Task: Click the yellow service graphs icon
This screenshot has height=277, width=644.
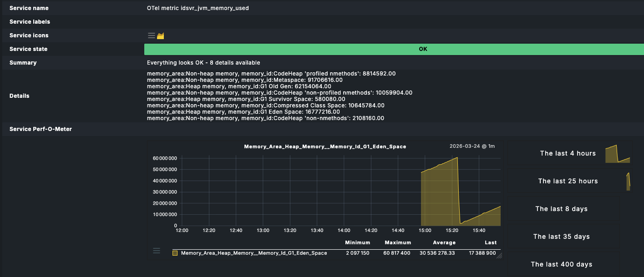Action: pos(160,35)
